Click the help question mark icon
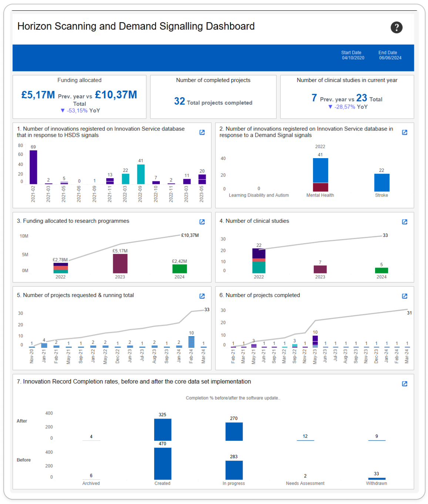Image resolution: width=428 pixels, height=504 pixels. pyautogui.click(x=396, y=27)
